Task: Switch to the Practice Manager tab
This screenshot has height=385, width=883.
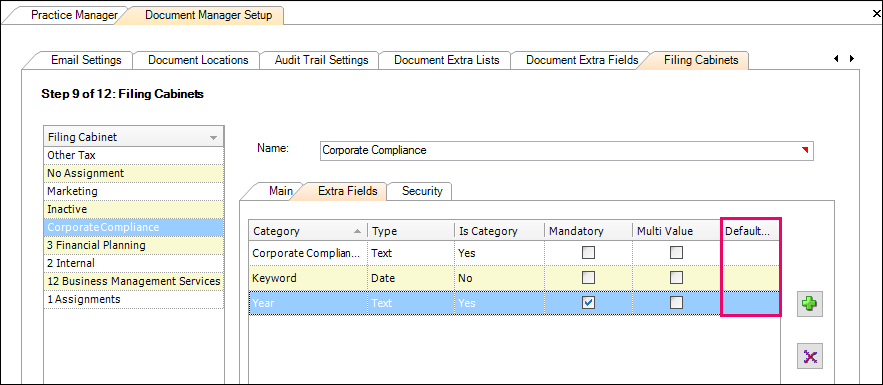Action: tap(74, 15)
